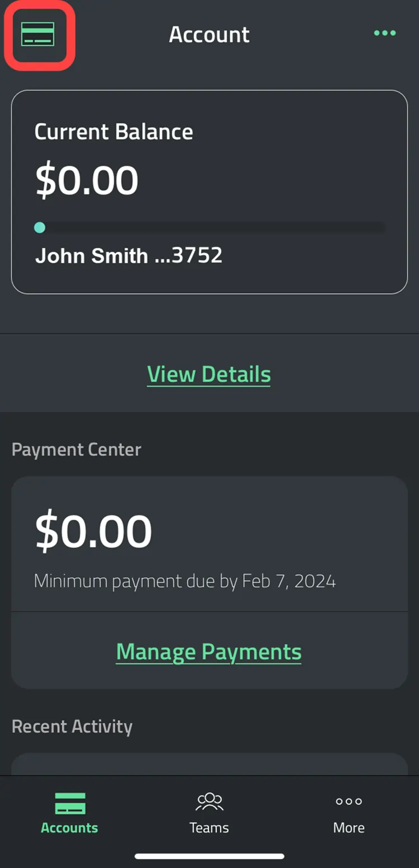
Task: Click the Account page title
Action: [209, 35]
